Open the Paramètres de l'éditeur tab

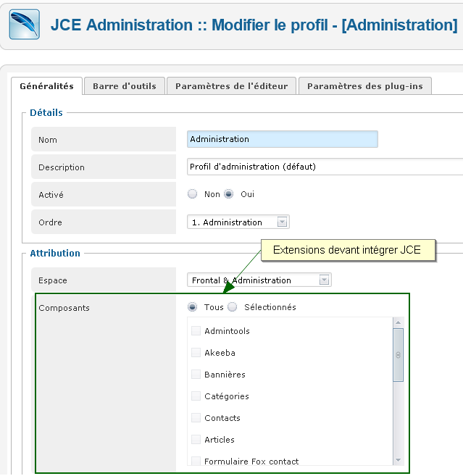pos(231,86)
